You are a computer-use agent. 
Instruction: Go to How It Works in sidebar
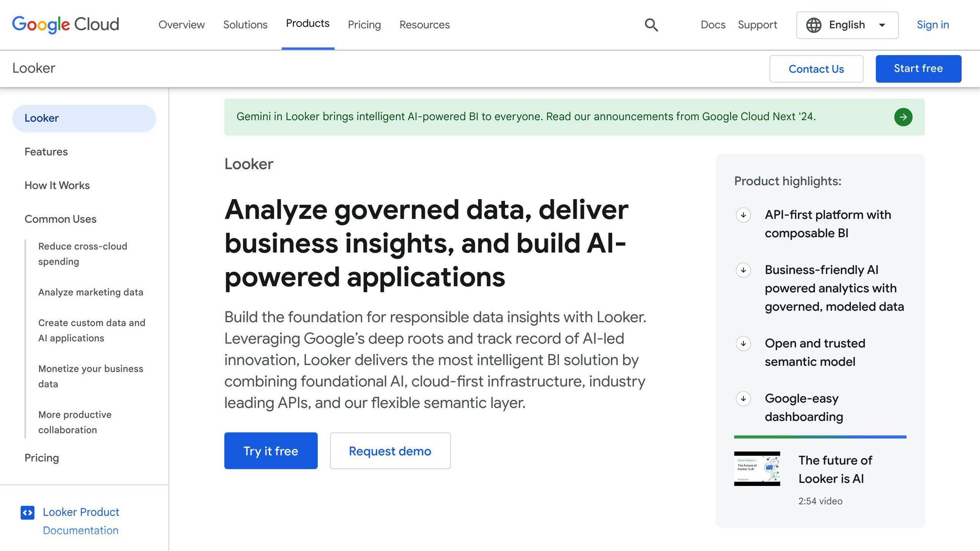(57, 186)
